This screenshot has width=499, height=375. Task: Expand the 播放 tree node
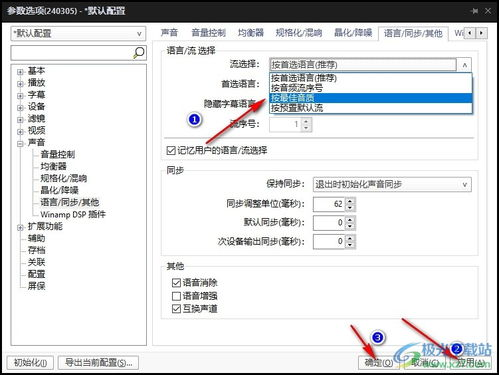pos(20,84)
